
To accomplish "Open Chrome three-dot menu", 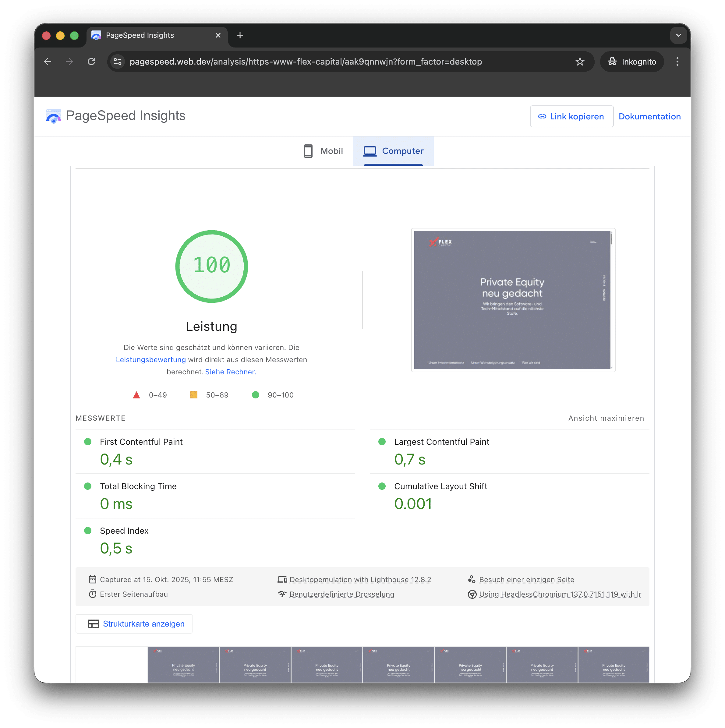I will [x=677, y=62].
